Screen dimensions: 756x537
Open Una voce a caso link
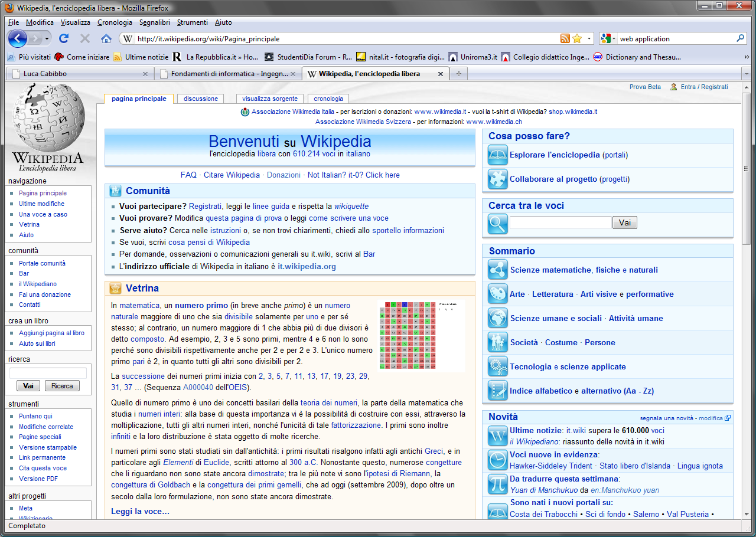coord(43,214)
